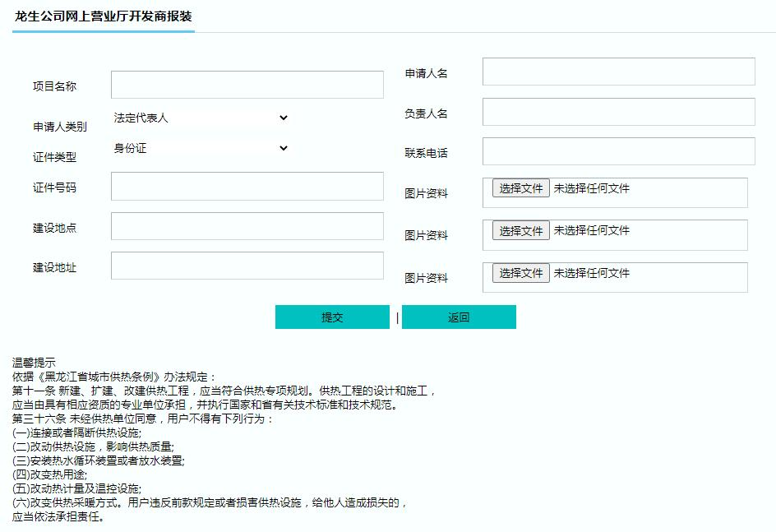Click the 温馨提示 heading text
The width and height of the screenshot is (776, 532).
click(x=34, y=362)
